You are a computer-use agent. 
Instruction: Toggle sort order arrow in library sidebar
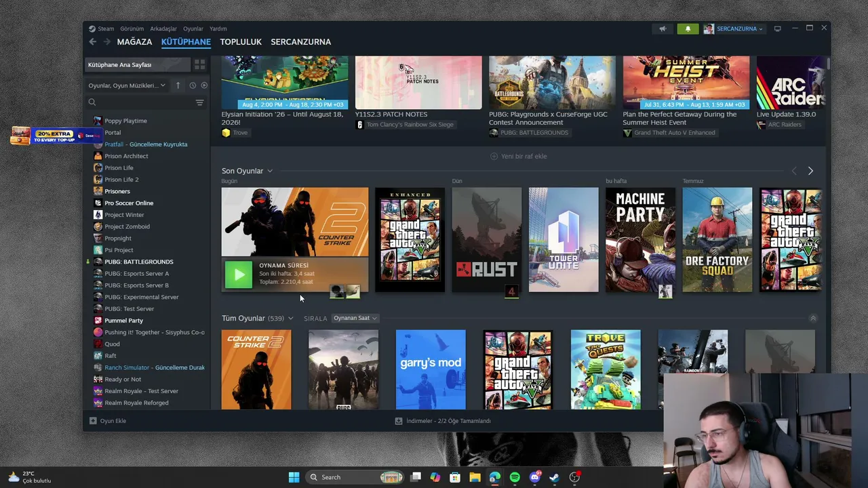(x=178, y=85)
